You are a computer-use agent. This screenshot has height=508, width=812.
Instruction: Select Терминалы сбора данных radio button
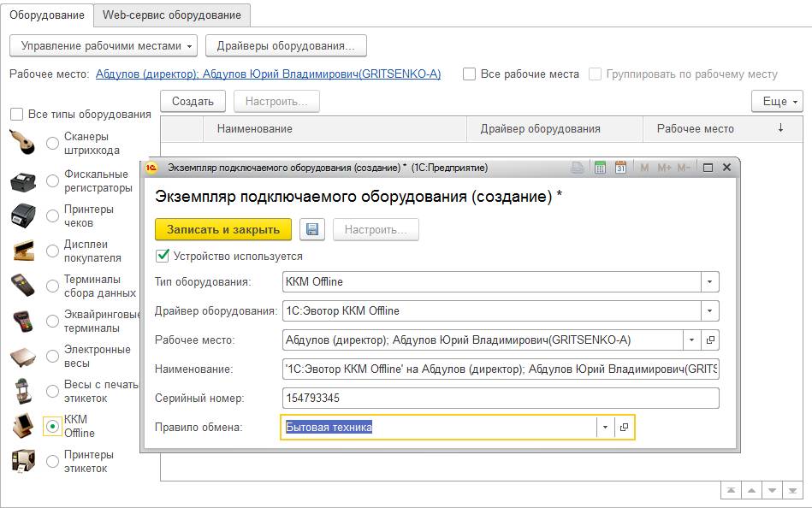[52, 286]
